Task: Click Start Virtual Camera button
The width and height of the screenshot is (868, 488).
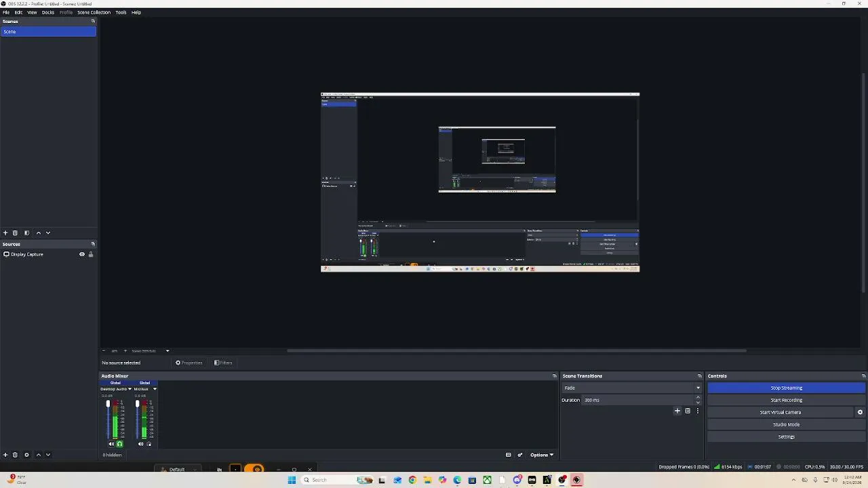Action: (781, 412)
